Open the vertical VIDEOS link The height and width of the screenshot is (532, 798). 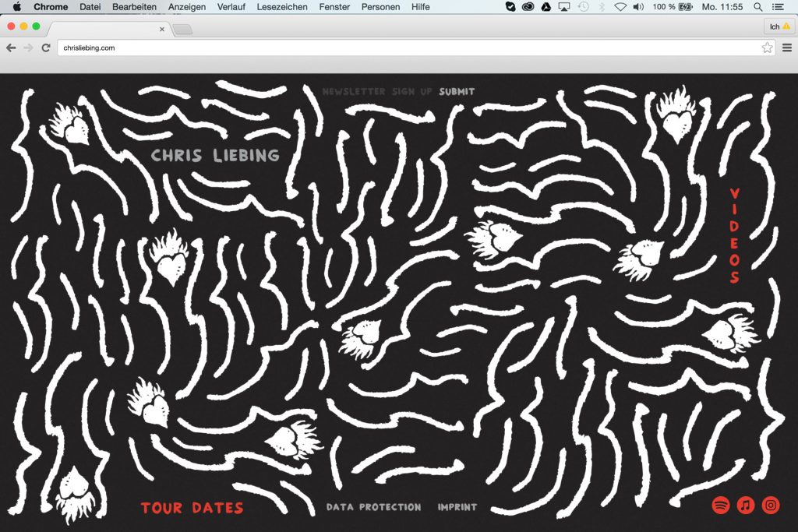click(x=734, y=235)
